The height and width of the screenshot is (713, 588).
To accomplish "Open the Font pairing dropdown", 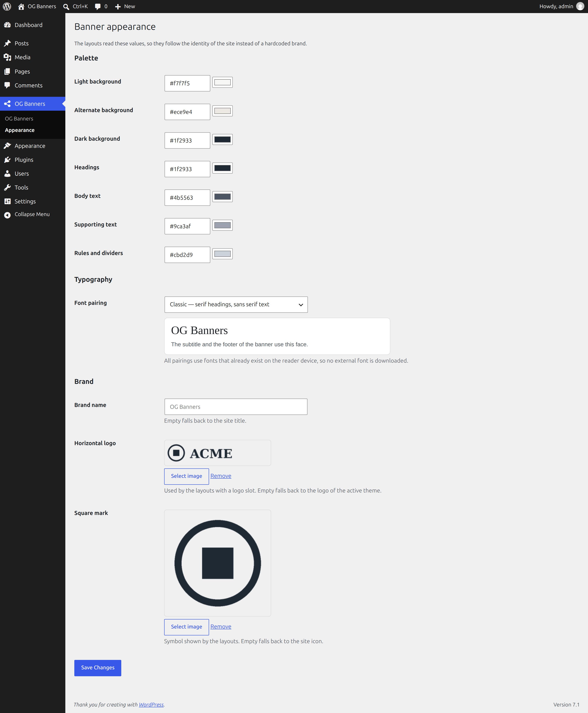I will (x=236, y=304).
